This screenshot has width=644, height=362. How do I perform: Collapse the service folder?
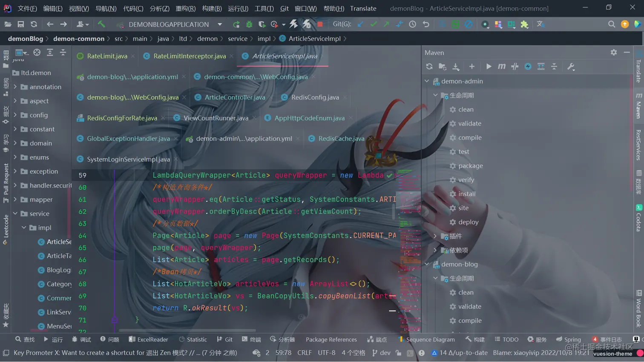pos(15,214)
